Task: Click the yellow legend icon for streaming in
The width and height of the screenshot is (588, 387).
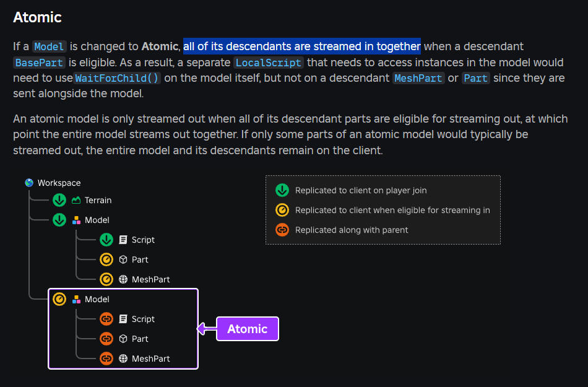Action: pyautogui.click(x=282, y=210)
